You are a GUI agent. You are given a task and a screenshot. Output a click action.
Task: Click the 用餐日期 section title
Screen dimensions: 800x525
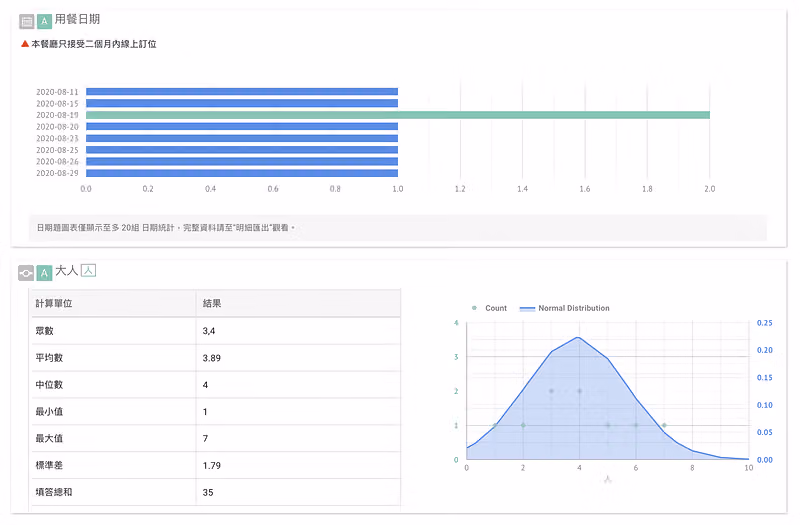[77, 19]
